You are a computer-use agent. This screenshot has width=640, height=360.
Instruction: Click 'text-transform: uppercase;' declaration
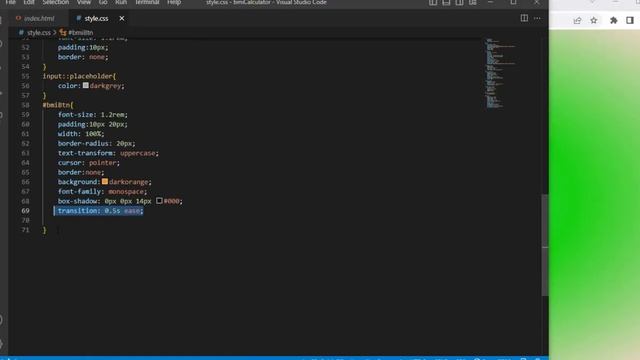[108, 153]
